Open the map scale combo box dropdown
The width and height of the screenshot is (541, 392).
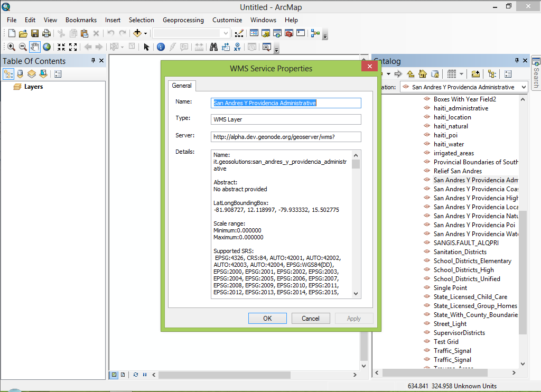pos(226,33)
